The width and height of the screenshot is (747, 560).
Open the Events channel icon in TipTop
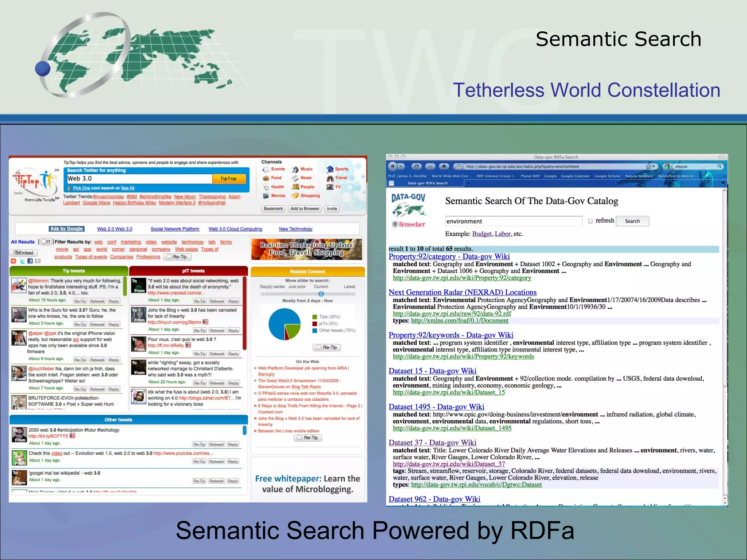pyautogui.click(x=266, y=170)
